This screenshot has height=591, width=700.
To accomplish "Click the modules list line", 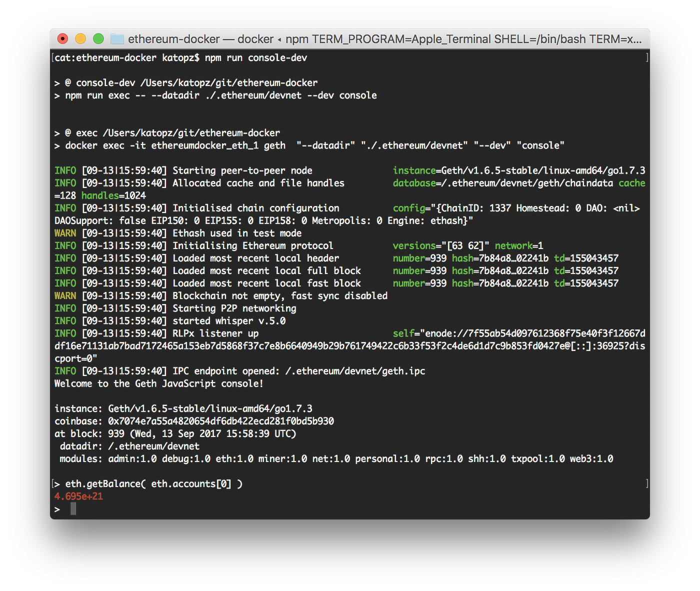I will coord(336,459).
